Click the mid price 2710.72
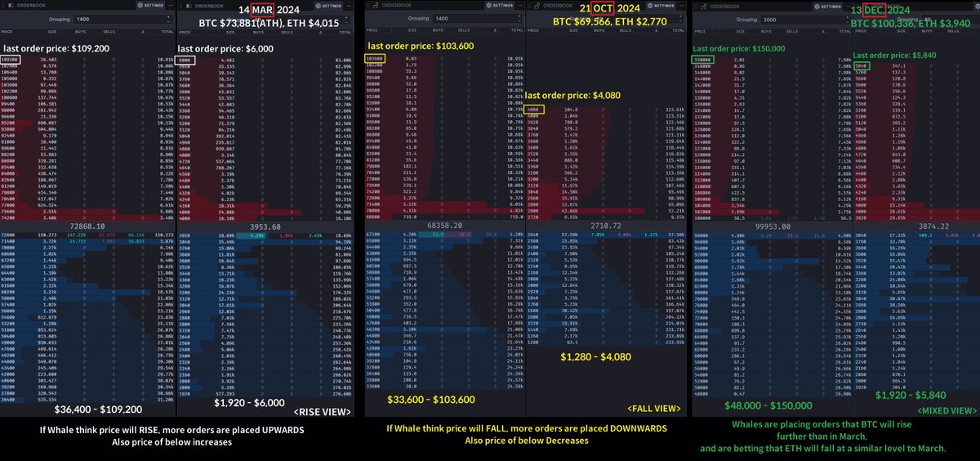This screenshot has width=980, height=461. (x=605, y=223)
